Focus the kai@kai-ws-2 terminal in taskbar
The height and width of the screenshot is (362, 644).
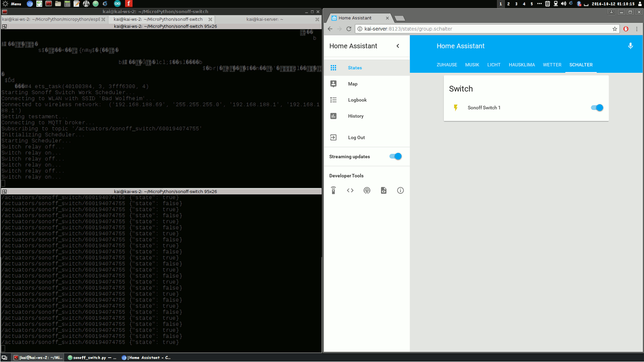(38, 358)
